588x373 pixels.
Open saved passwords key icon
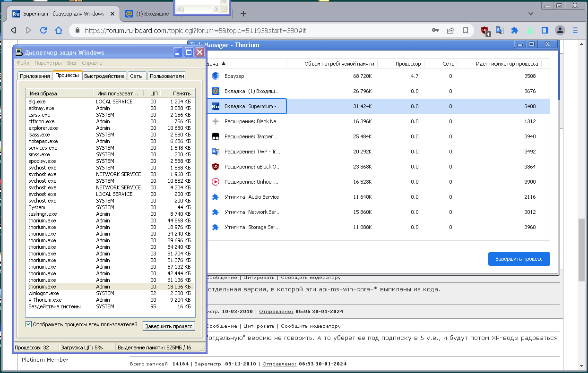[x=435, y=30]
